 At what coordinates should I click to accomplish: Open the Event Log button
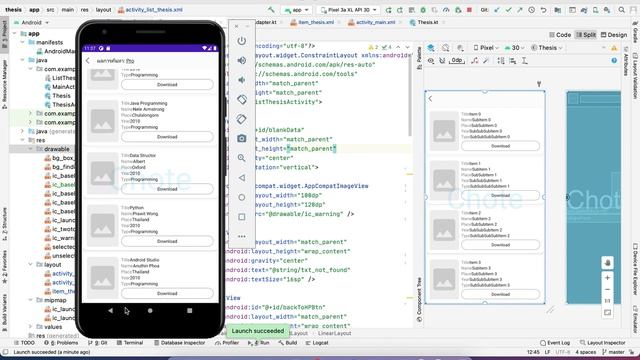coord(555,343)
